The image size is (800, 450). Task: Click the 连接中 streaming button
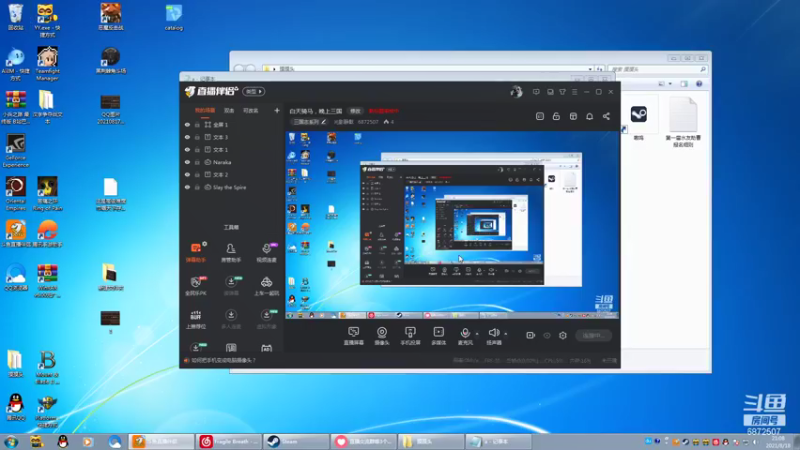point(593,335)
